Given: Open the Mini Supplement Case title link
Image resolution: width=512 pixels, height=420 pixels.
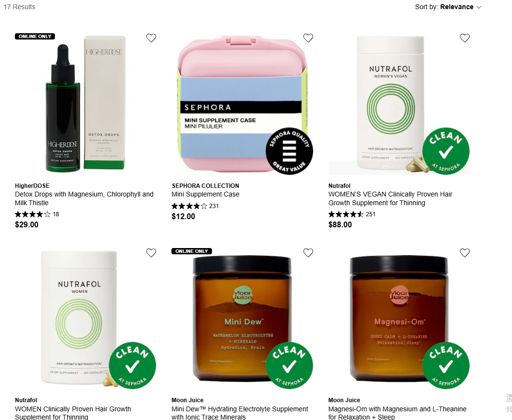Looking at the screenshot, I should (x=205, y=194).
